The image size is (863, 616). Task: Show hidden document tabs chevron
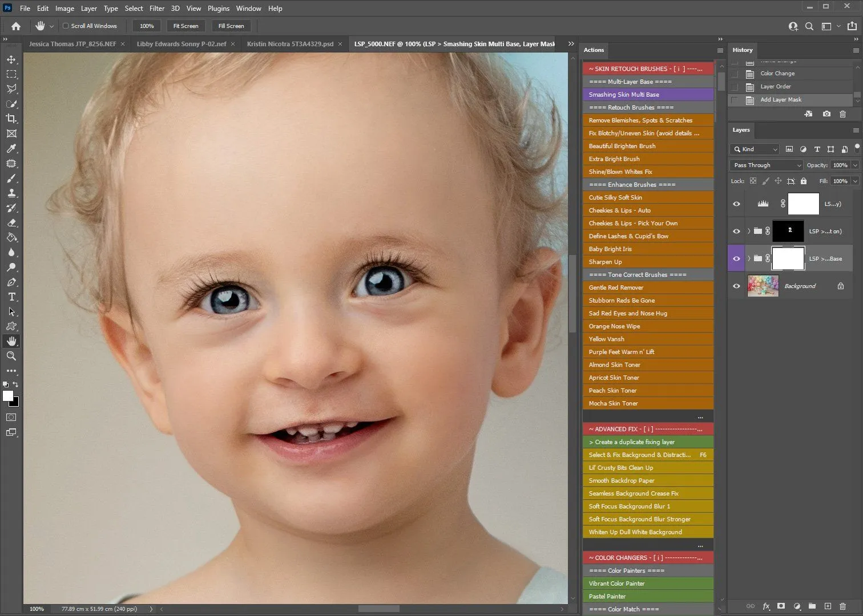(571, 44)
